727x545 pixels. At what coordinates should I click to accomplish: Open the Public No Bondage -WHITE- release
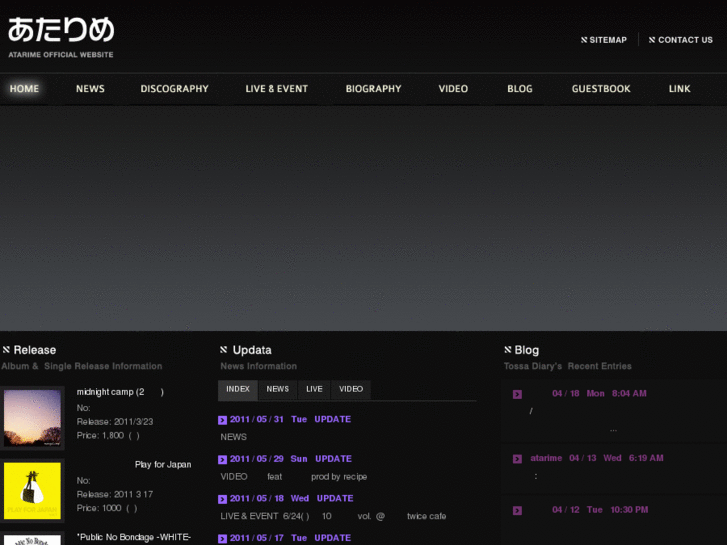coord(134,537)
